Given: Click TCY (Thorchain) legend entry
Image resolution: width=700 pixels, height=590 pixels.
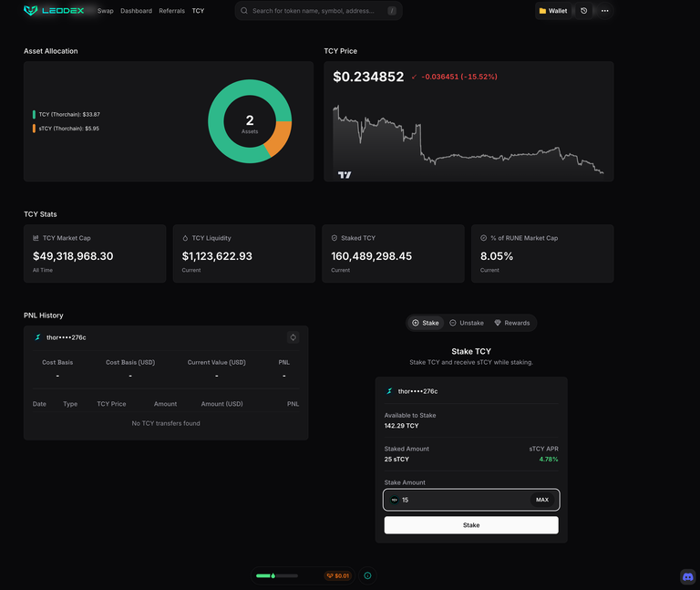Looking at the screenshot, I should pyautogui.click(x=66, y=114).
